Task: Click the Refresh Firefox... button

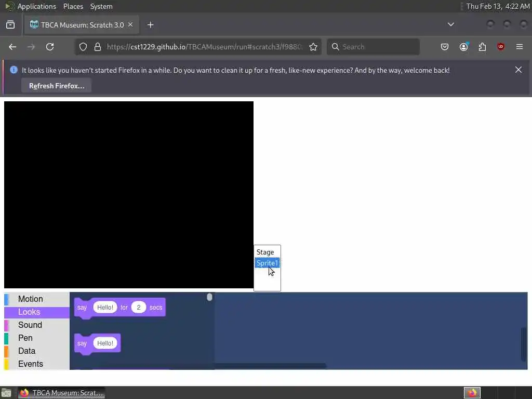Action: [56, 86]
